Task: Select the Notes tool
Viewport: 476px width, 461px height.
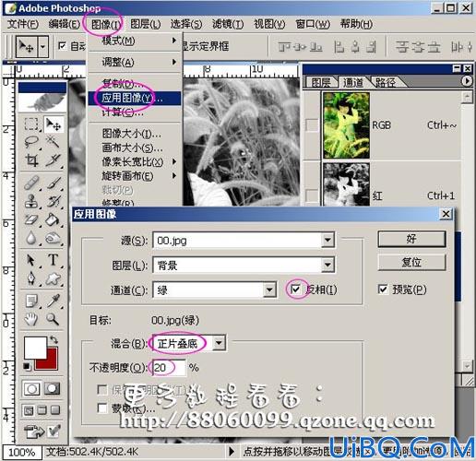Action: pos(31,301)
